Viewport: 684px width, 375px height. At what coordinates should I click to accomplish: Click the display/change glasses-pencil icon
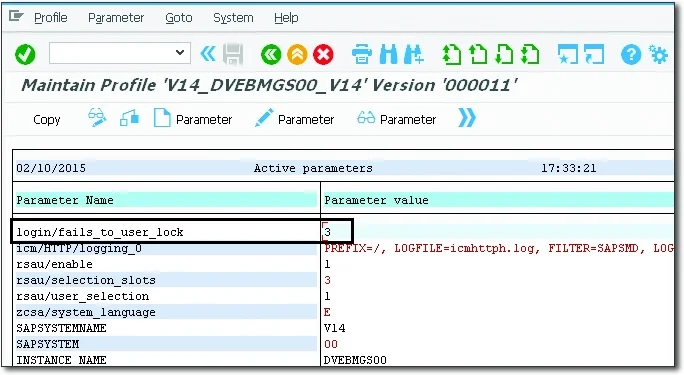click(97, 118)
